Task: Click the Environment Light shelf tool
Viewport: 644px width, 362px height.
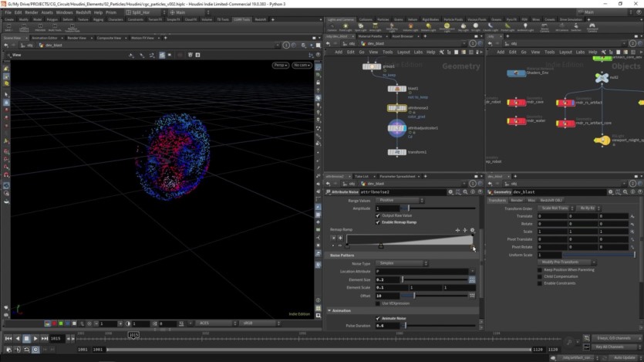Action: pos(447,28)
